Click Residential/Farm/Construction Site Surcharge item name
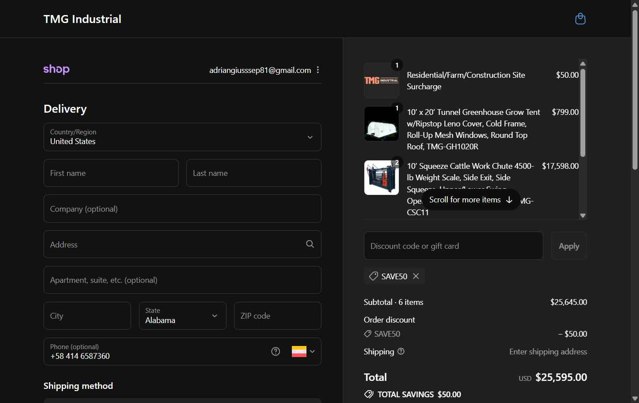The image size is (639, 403). coord(466,81)
